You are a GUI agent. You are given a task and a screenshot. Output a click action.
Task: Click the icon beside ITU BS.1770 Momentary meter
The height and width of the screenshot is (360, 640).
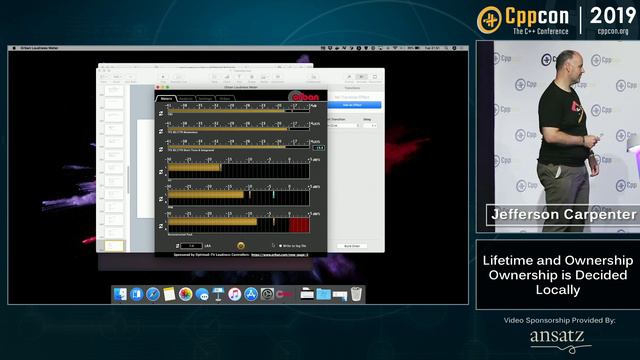coord(161,131)
